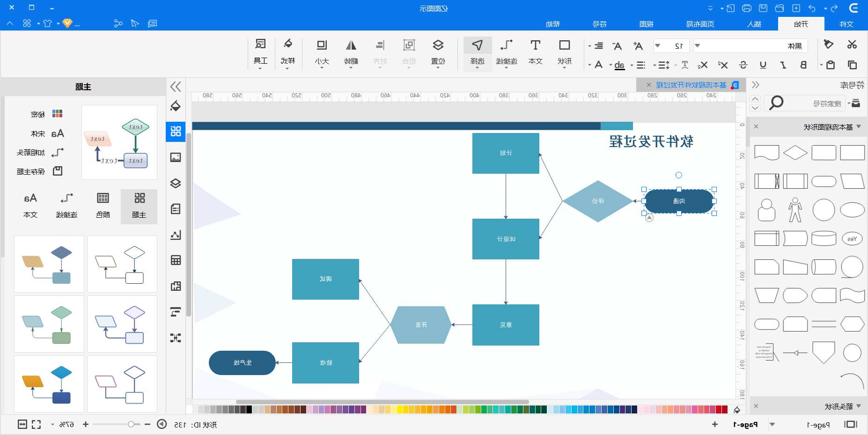Open the Chart side panel icon

[176, 235]
